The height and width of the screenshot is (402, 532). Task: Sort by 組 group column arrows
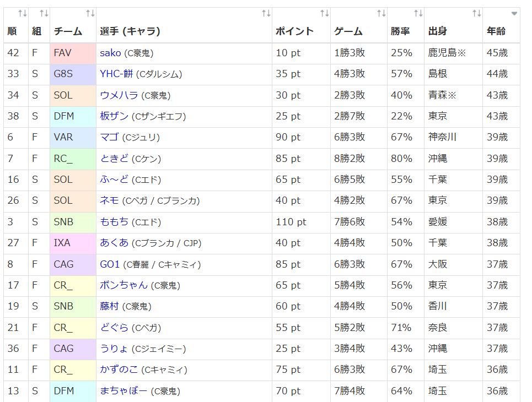point(44,13)
